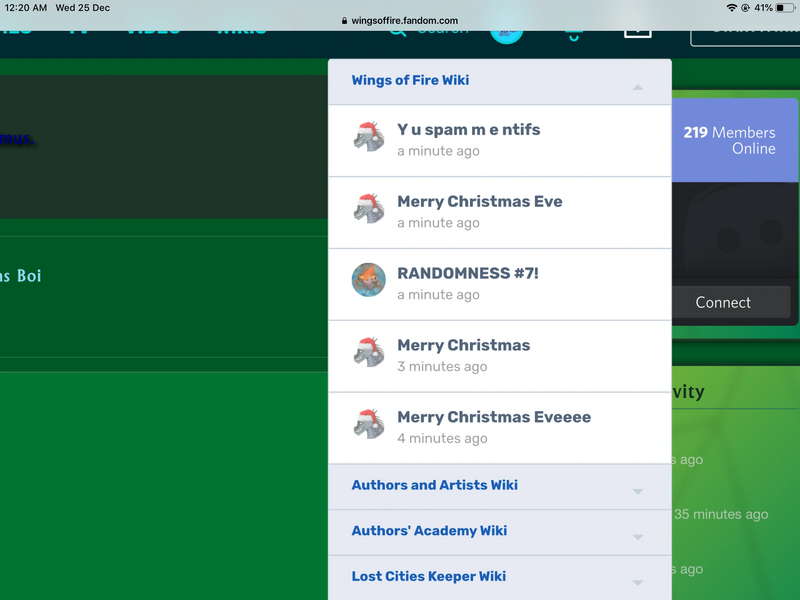Click the Connect button on Discord widget
The height and width of the screenshot is (600, 800).
coord(722,302)
